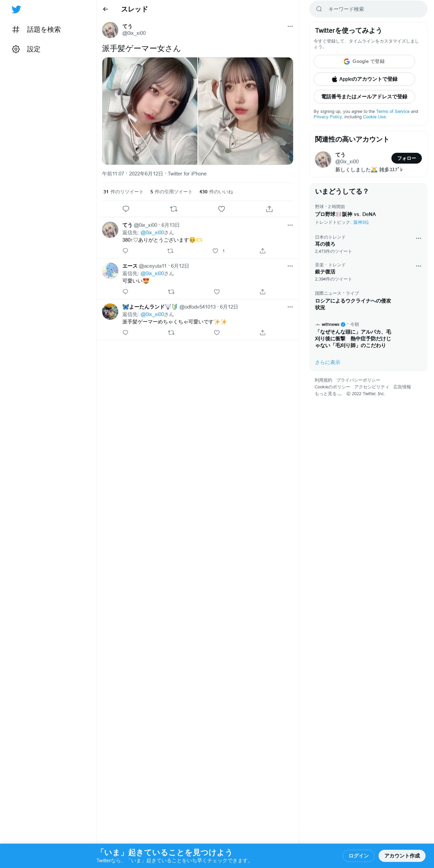Click the さらに表示 link

328,362
